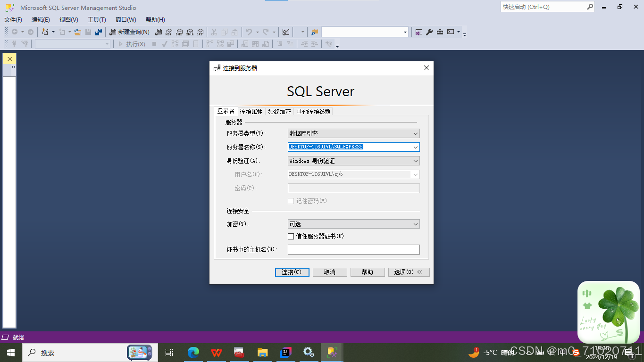Click the 帮助 button in dialog
This screenshot has height=362, width=644.
point(368,272)
